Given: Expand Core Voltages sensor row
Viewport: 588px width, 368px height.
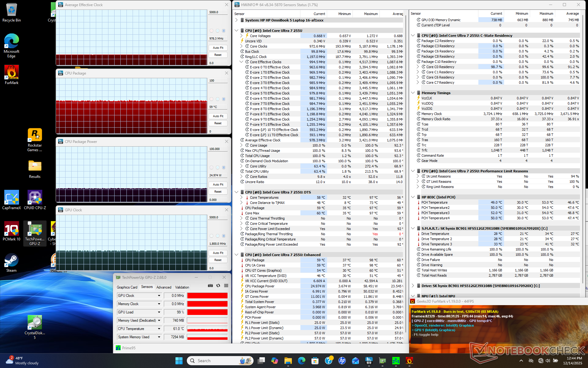Looking at the screenshot, I should pyautogui.click(x=241, y=36).
